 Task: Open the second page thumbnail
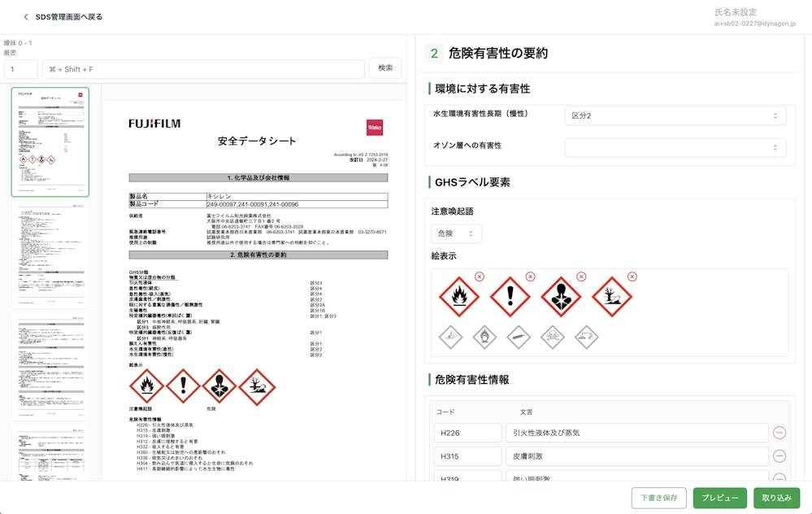pyautogui.click(x=50, y=254)
